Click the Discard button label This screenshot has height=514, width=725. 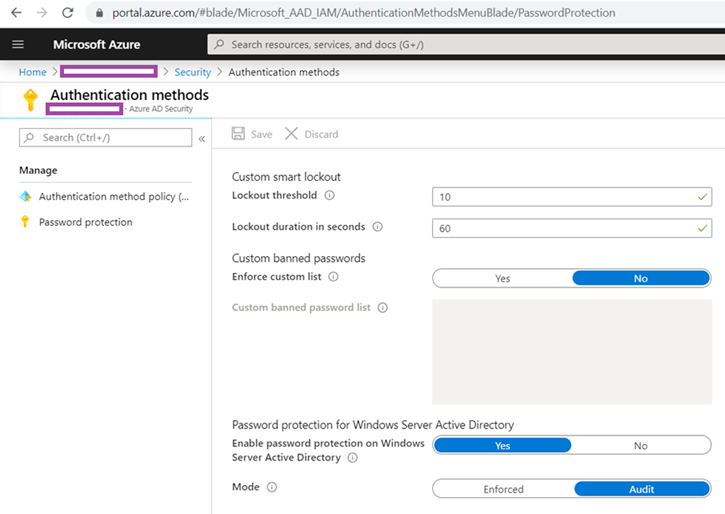(321, 134)
